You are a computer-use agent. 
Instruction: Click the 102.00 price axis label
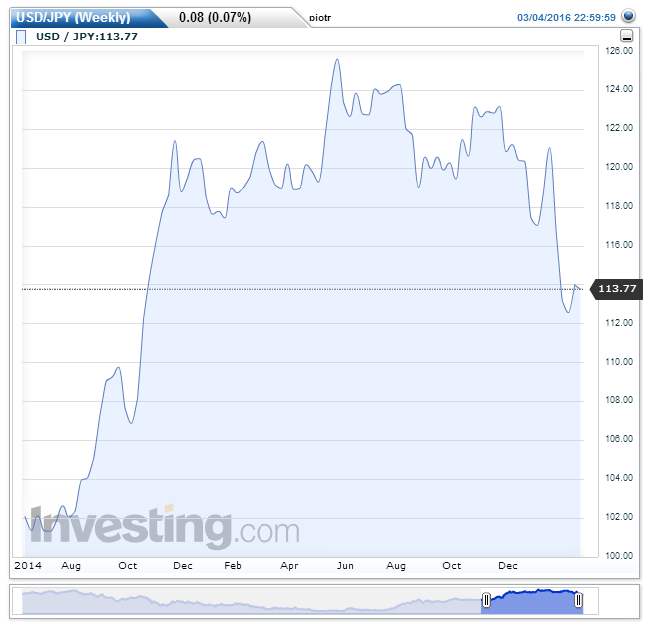(619, 516)
